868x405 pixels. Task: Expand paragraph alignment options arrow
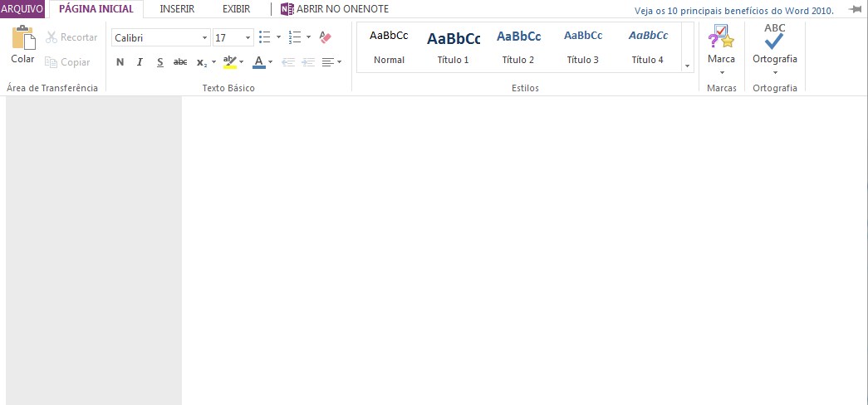339,62
